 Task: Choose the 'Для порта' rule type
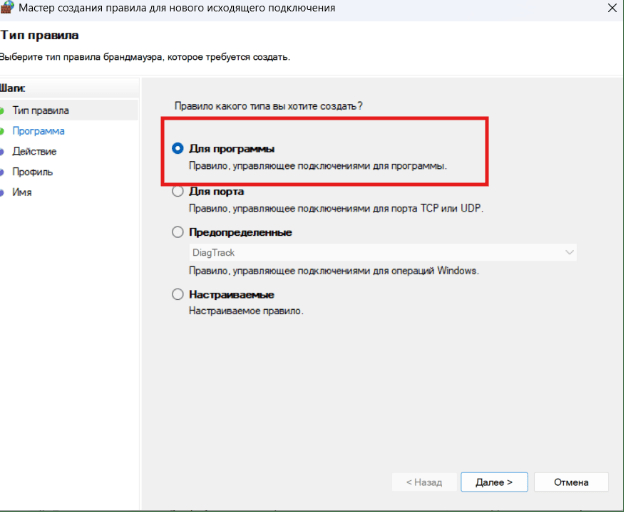click(x=178, y=191)
